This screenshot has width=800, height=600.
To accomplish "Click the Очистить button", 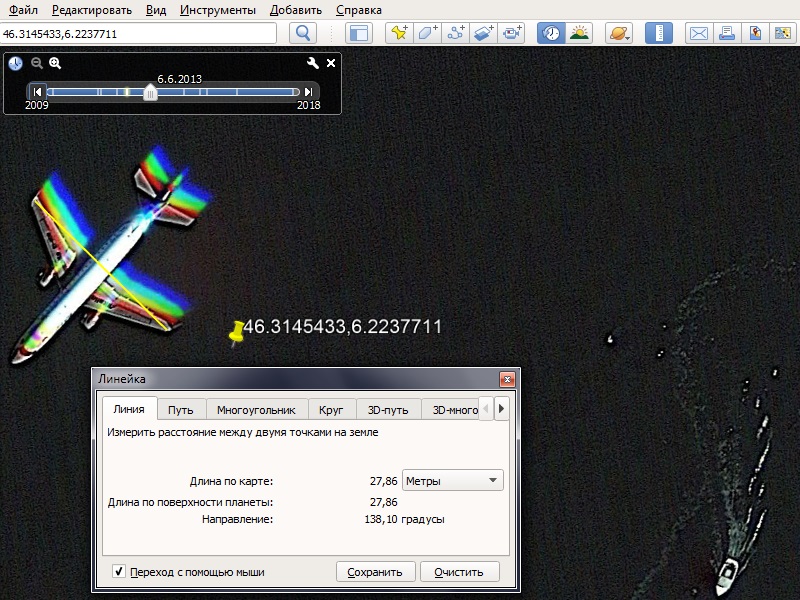I will pos(459,572).
